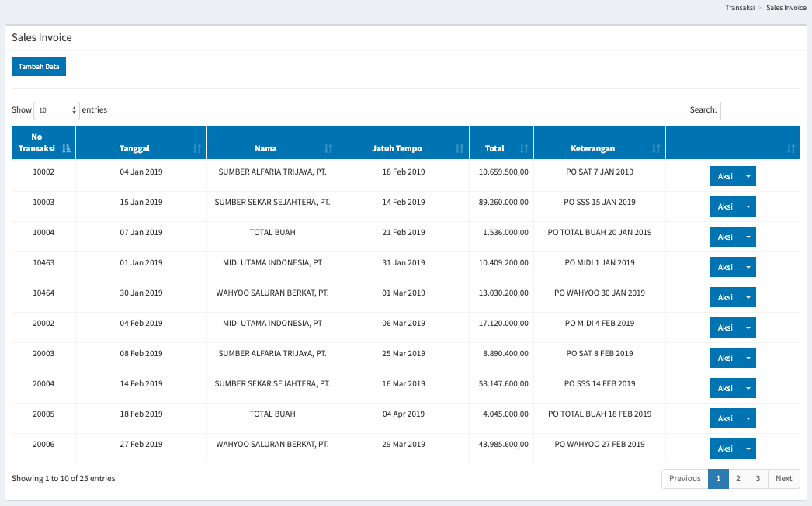Sort table by Total sort icon
Screen dimensions: 812x506
(523, 149)
